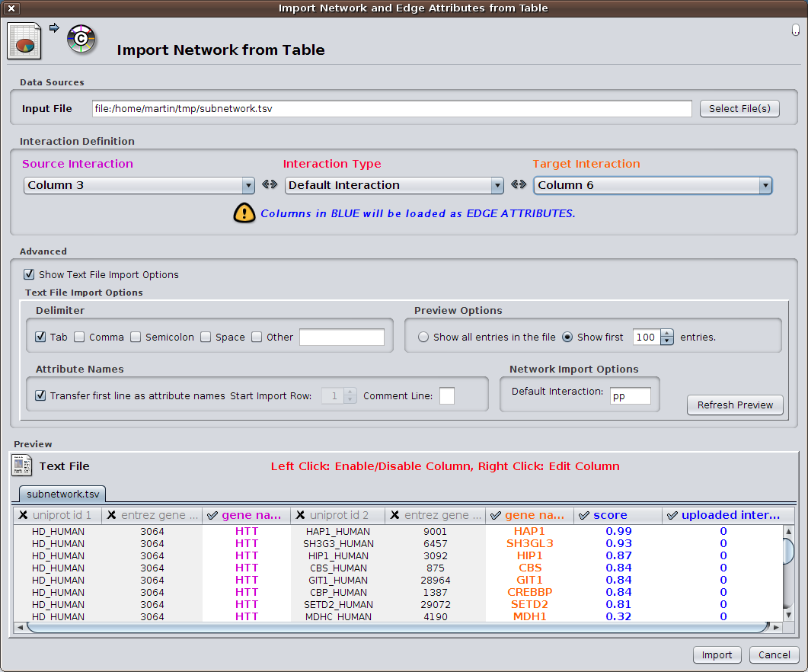
Task: Click the Cancel button
Action: [x=774, y=654]
